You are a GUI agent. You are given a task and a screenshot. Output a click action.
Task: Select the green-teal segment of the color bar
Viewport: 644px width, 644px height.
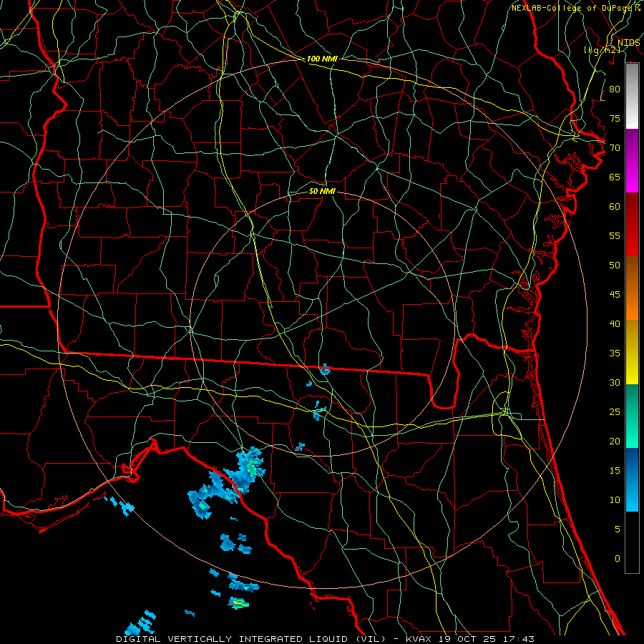pyautogui.click(x=632, y=416)
